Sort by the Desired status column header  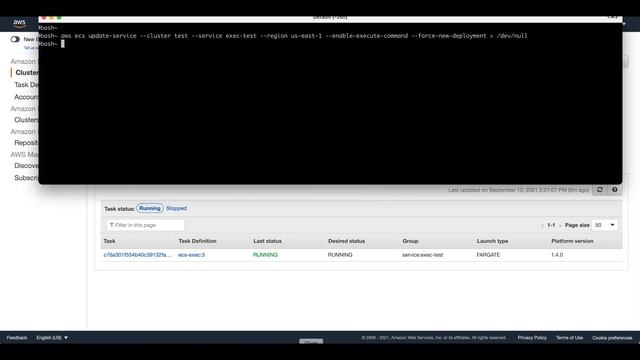(x=346, y=241)
